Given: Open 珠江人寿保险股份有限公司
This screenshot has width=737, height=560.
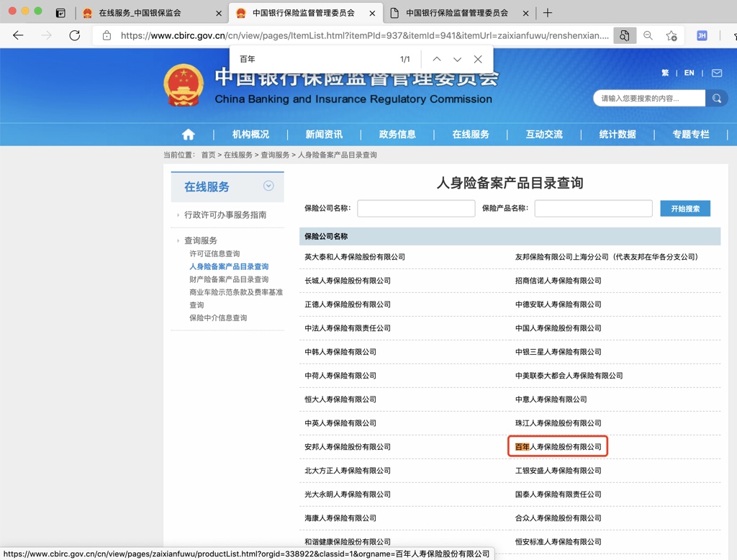Looking at the screenshot, I should 558,423.
